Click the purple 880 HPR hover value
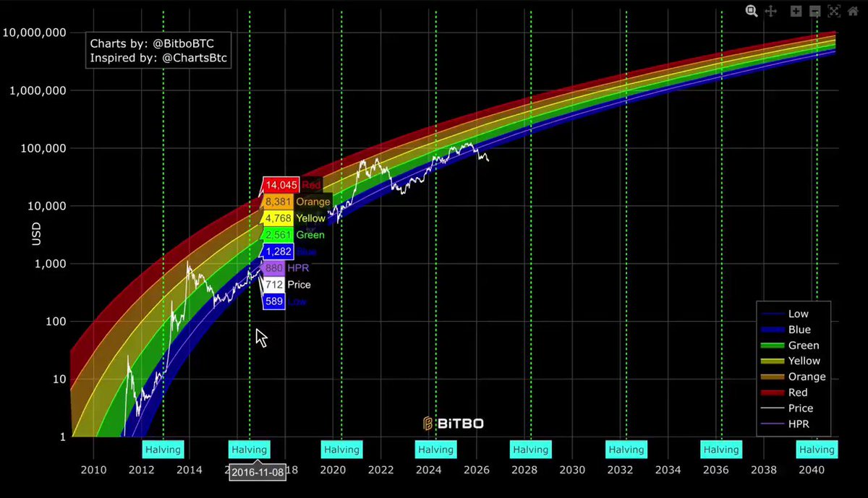 click(x=274, y=268)
